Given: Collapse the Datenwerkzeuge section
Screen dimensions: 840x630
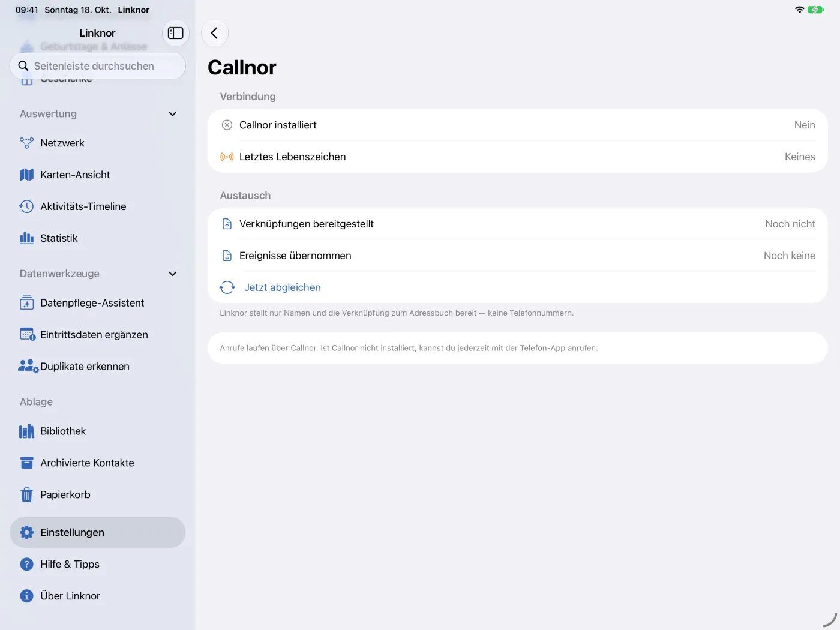Looking at the screenshot, I should (173, 274).
